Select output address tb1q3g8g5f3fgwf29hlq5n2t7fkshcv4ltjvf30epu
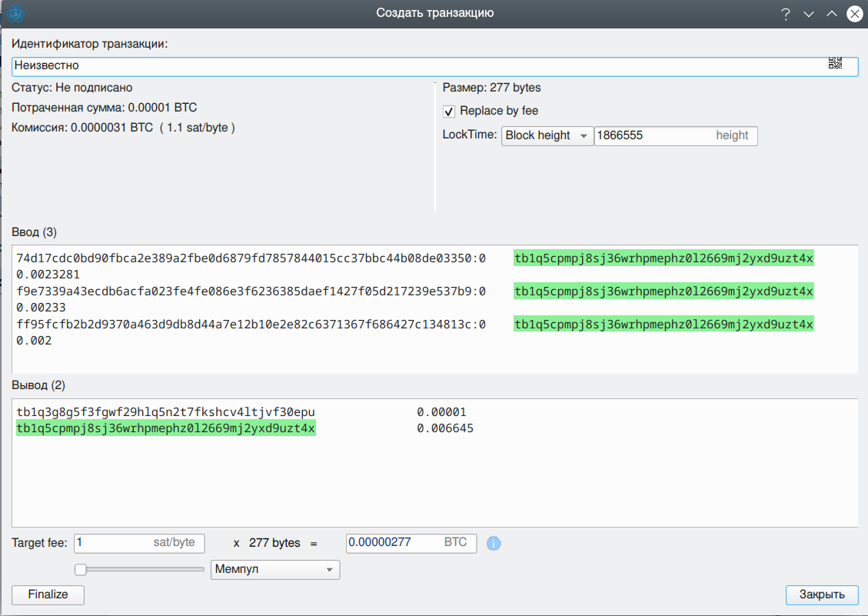Image resolution: width=868 pixels, height=616 pixels. pyautogui.click(x=165, y=412)
